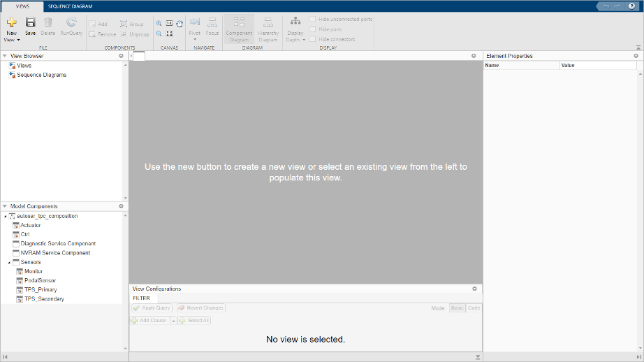
Task: Click the Group components button
Action: pos(132,24)
